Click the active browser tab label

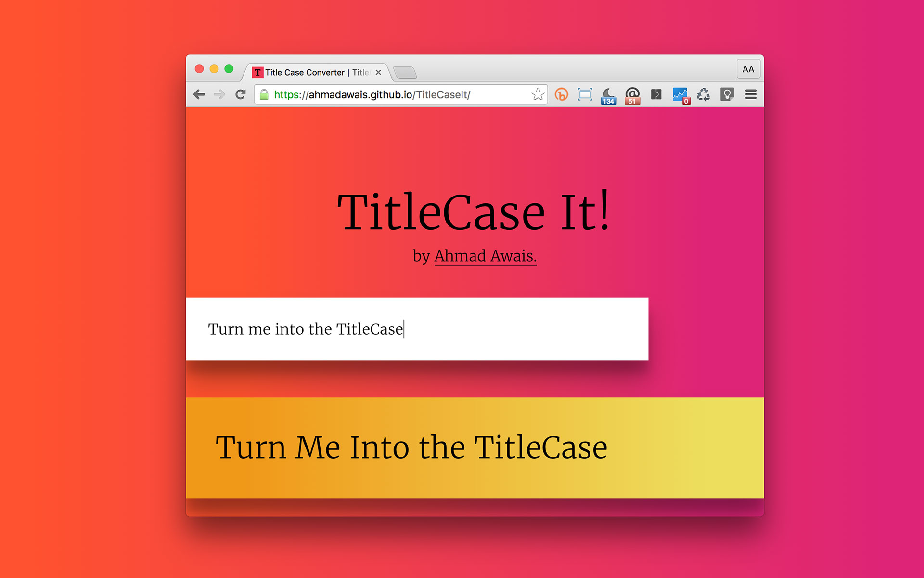318,72
